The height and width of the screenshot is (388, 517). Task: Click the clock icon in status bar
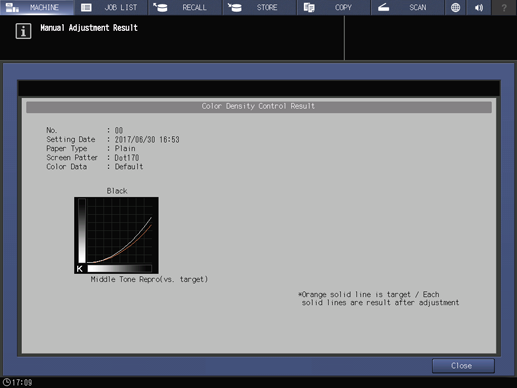[x=6, y=382]
